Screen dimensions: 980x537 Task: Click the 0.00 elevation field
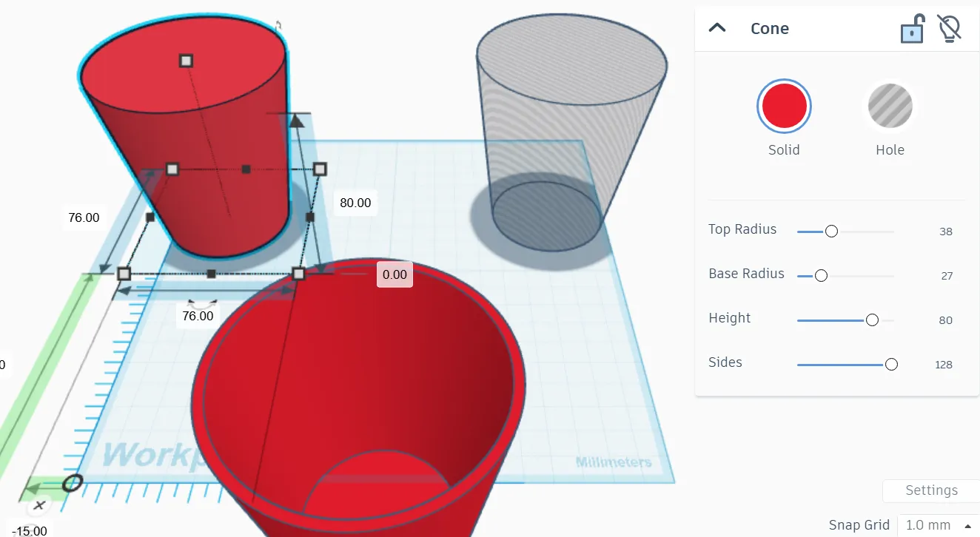pyautogui.click(x=395, y=274)
